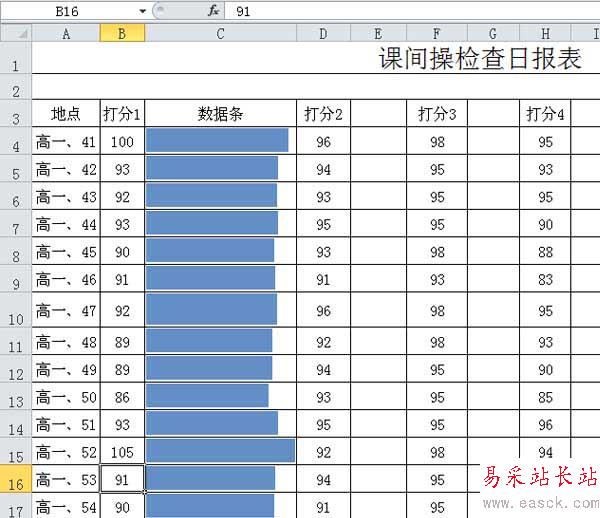
Task: Click cell 高一、45
Action: coord(66,251)
